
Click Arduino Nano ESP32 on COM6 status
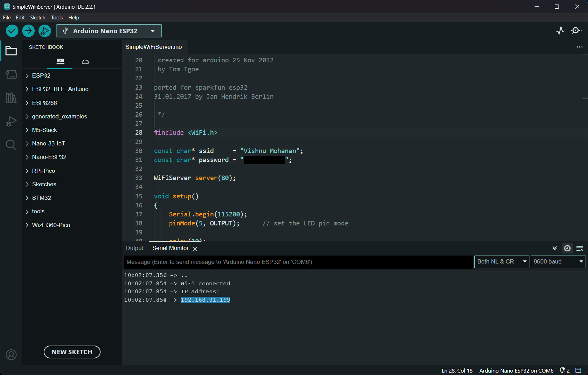(516, 371)
